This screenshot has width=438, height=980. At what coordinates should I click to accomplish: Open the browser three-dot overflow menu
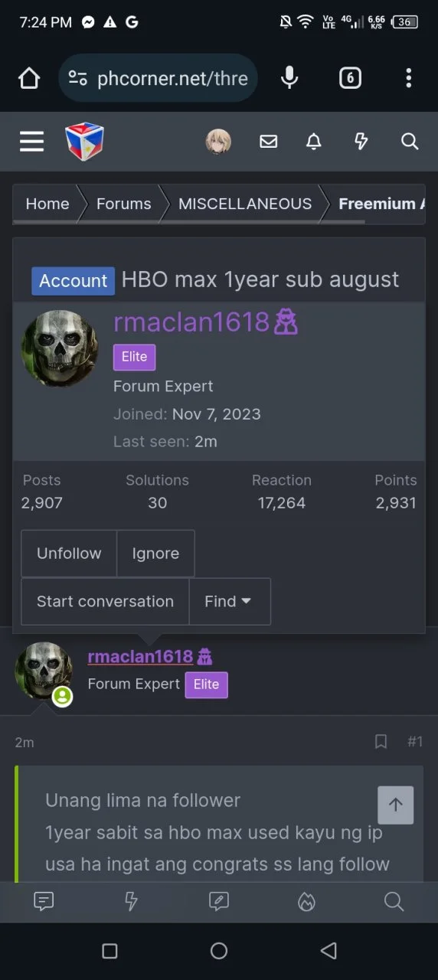coord(409,77)
